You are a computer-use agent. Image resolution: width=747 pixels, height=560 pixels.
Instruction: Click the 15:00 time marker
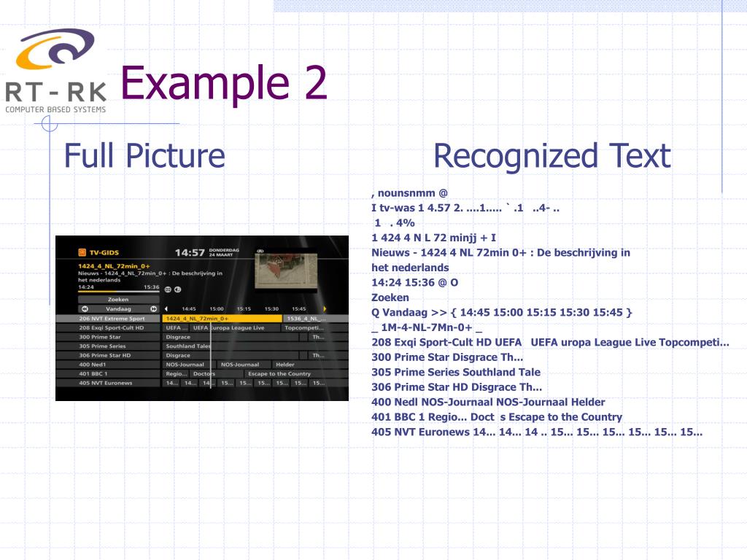point(217,308)
